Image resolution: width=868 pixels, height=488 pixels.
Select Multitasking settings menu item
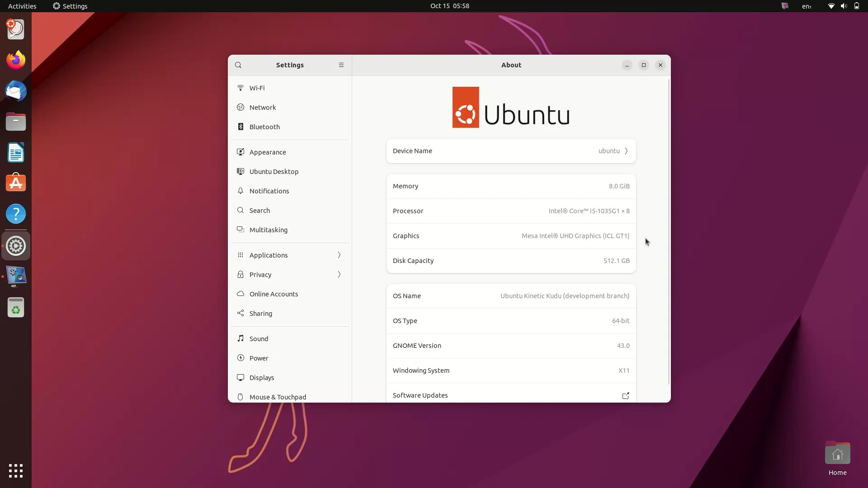pos(268,230)
